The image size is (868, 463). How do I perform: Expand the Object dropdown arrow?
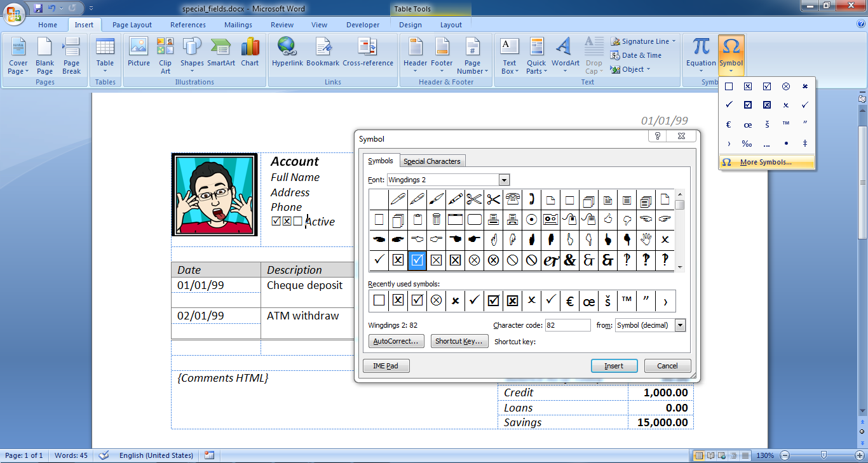[x=648, y=69]
